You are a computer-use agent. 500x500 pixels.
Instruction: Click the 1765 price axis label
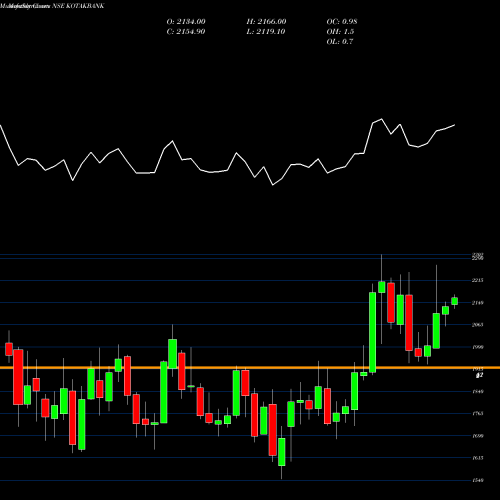pos(478,413)
